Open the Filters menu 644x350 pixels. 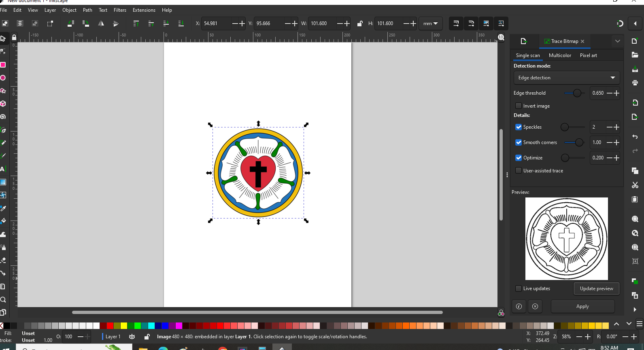point(120,10)
